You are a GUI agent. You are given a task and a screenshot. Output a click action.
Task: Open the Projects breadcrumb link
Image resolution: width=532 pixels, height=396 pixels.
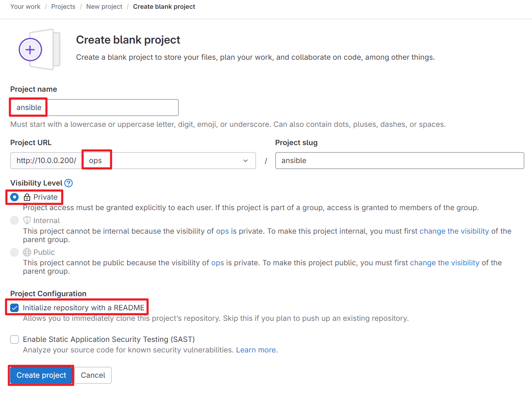(x=63, y=7)
